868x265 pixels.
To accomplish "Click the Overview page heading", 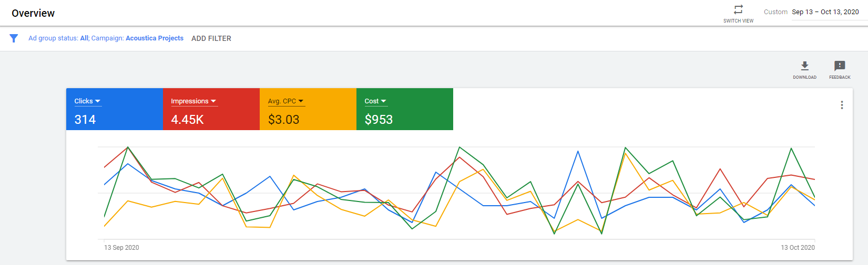I will click(x=33, y=13).
